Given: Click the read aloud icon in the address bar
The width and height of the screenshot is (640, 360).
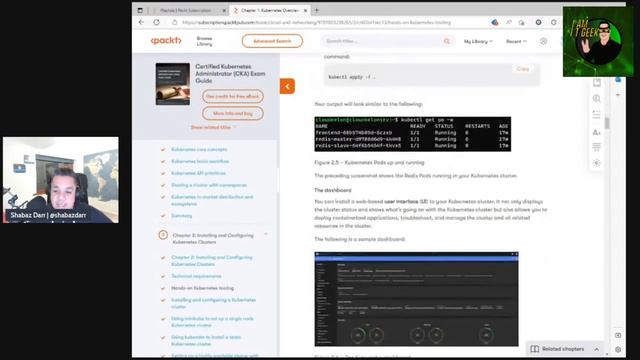Looking at the screenshot, I should point(509,22).
